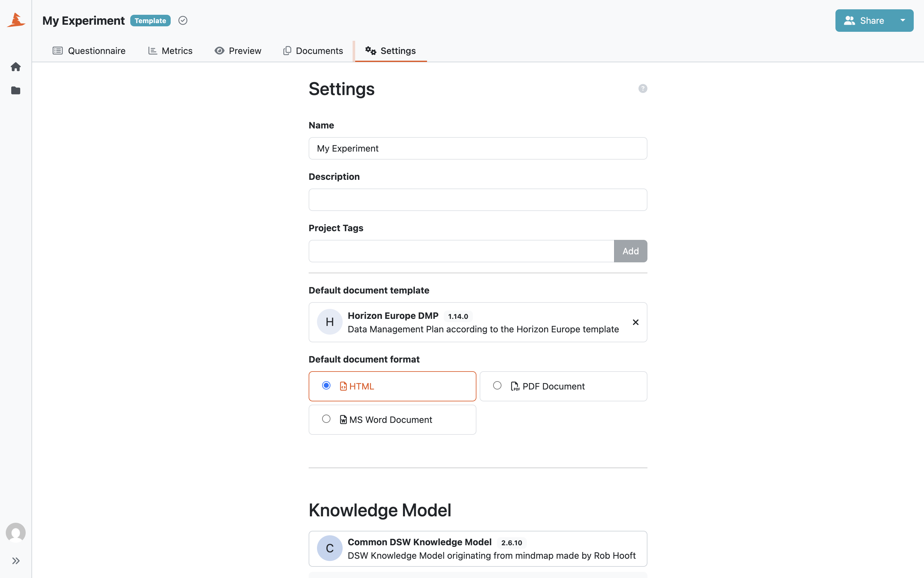This screenshot has height=578, width=924.
Task: Click the Horizon Europe DMP H avatar
Action: pos(329,322)
